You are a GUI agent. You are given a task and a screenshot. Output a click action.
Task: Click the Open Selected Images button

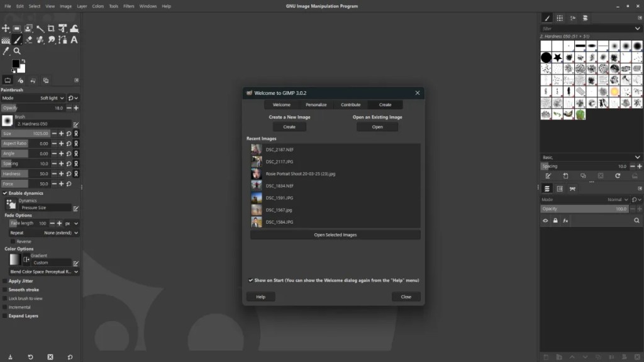point(335,234)
